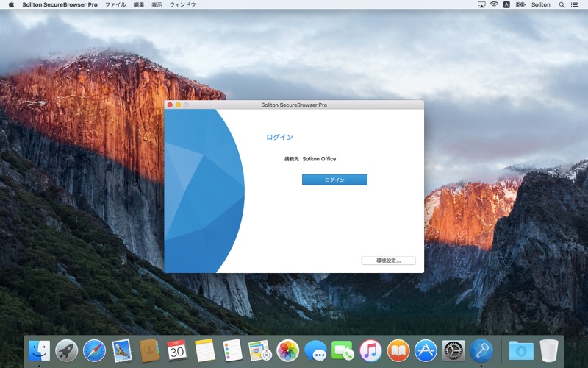Open Photos from the Dock
Screen dimensions: 588x368
tap(287, 351)
